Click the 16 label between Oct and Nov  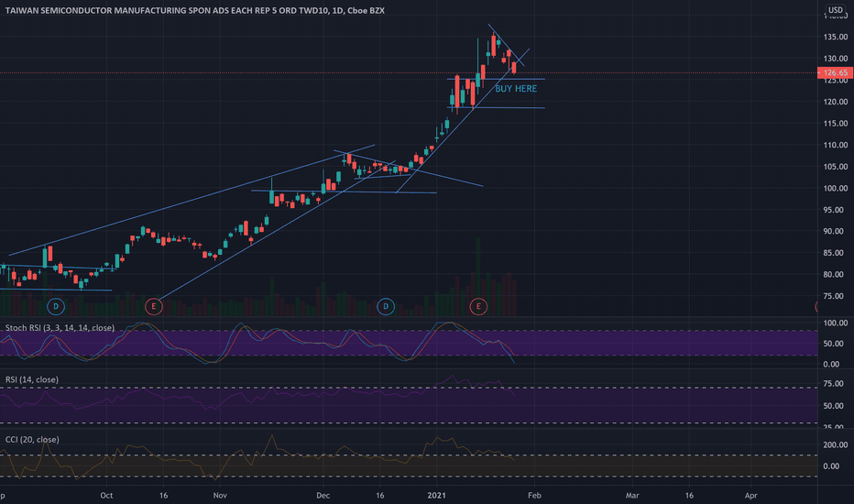tap(163, 495)
